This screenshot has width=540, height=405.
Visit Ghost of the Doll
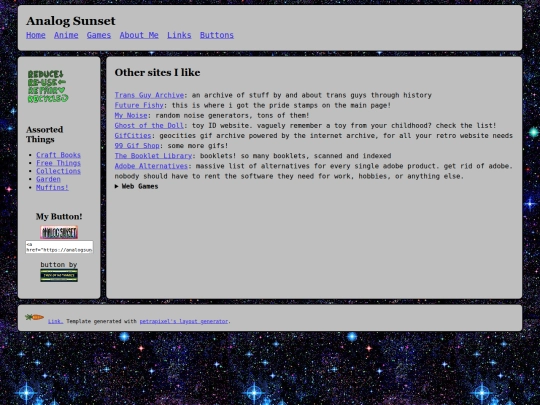click(x=149, y=126)
